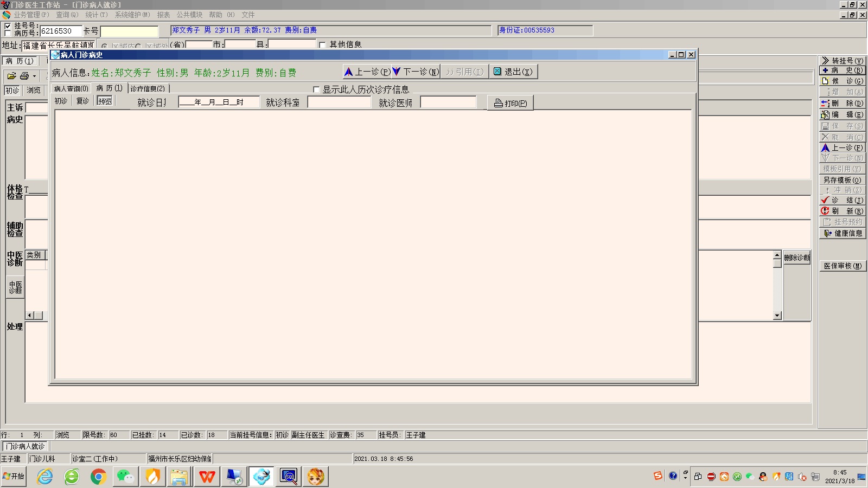Click diagnosis list scroll-up arrow
Screen dimensions: 868x488
tap(777, 255)
